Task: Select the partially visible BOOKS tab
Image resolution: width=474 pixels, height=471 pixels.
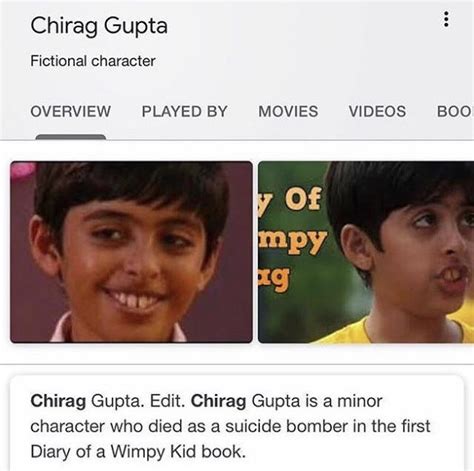Action: [x=455, y=111]
